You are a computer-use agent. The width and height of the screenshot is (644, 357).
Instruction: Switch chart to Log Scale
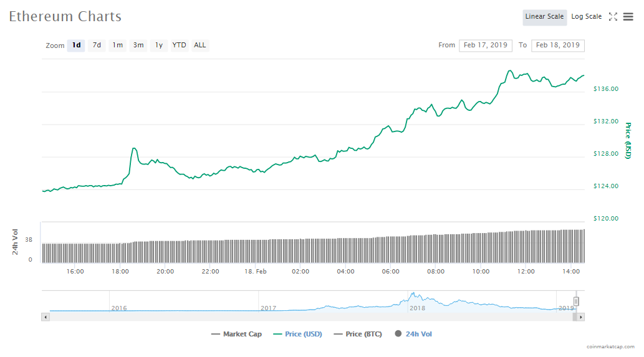586,17
